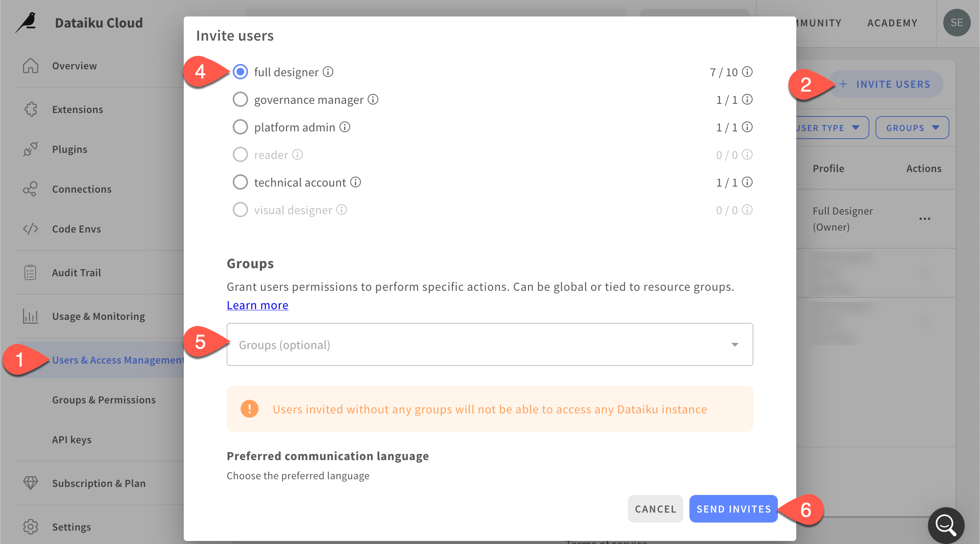The image size is (980, 544).
Task: Select the full designer radio button
Action: (x=240, y=72)
